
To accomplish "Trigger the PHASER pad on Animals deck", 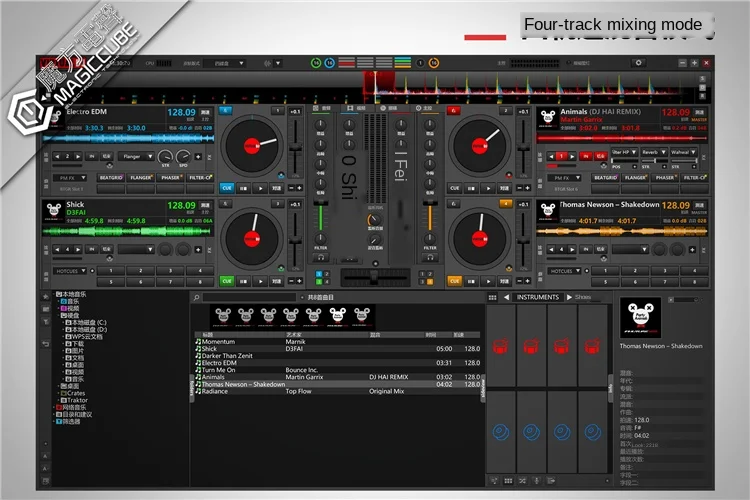I will [x=665, y=178].
